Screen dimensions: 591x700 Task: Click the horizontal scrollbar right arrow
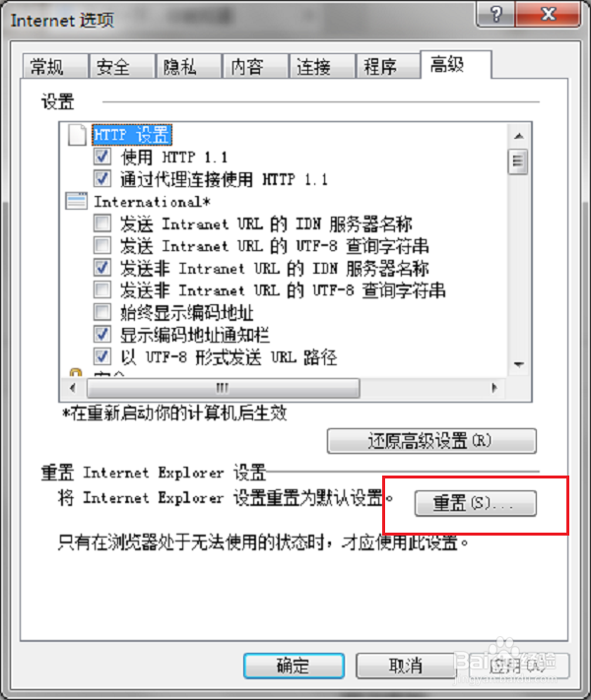tap(494, 388)
